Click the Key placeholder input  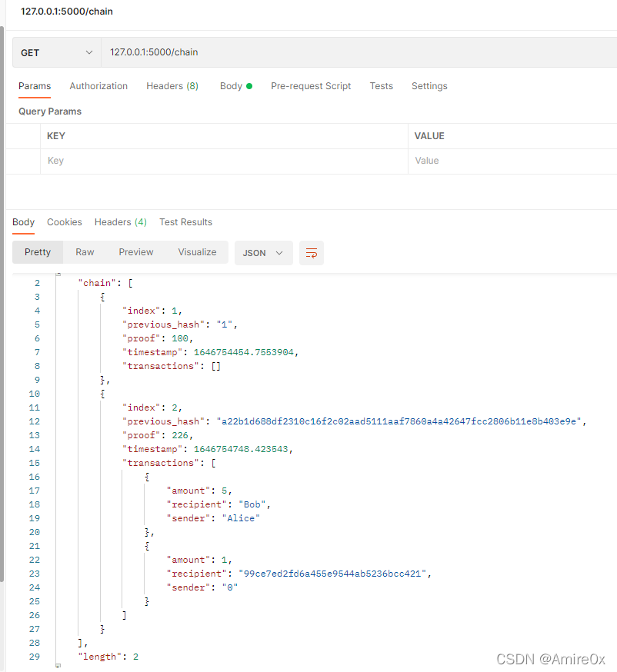click(x=224, y=161)
